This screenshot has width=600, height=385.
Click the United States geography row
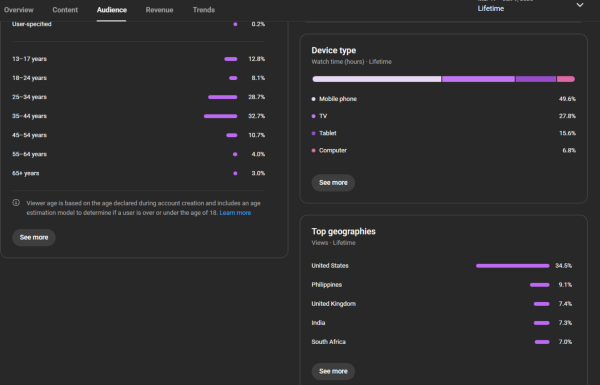pyautogui.click(x=442, y=266)
